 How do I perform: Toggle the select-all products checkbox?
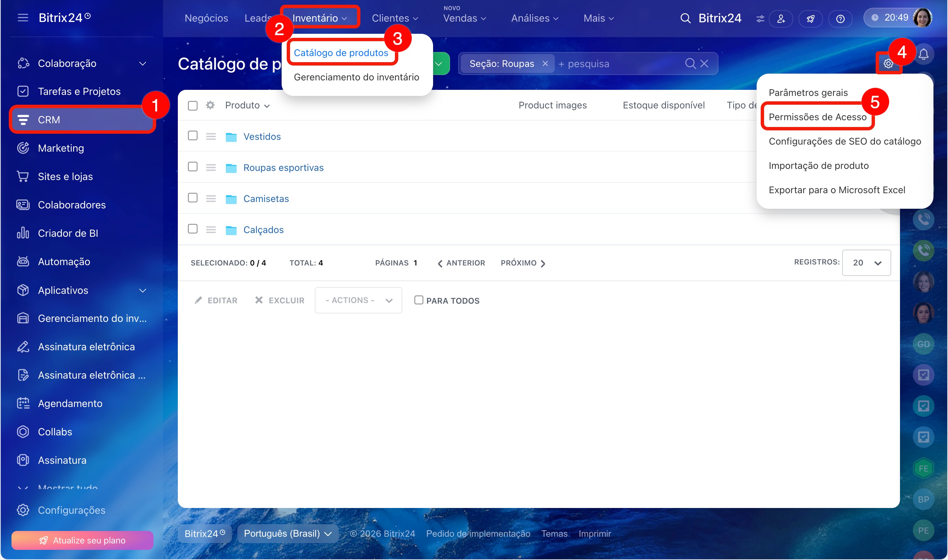(x=193, y=105)
